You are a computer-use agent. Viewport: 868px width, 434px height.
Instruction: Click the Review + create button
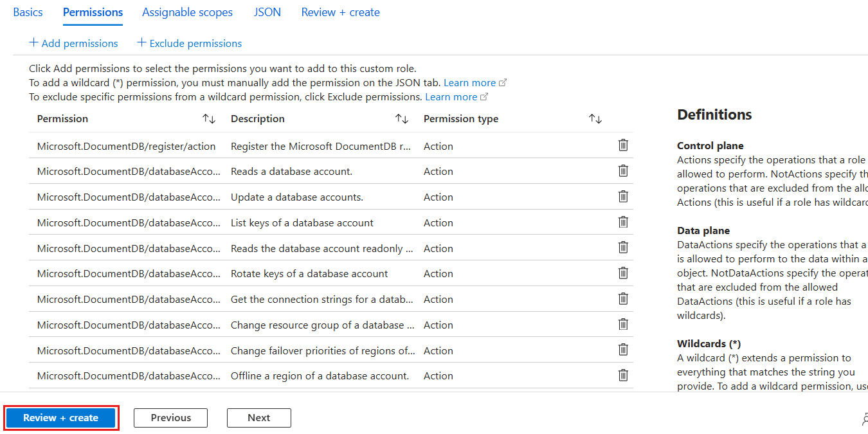(x=60, y=417)
